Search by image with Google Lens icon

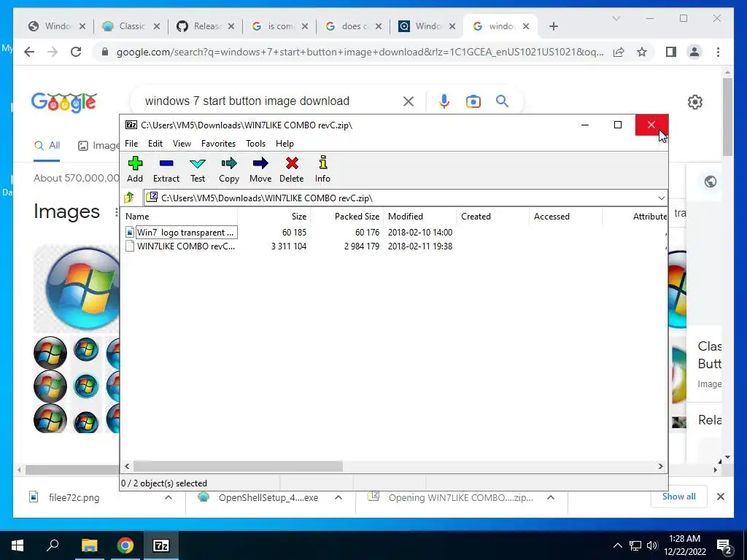click(473, 101)
